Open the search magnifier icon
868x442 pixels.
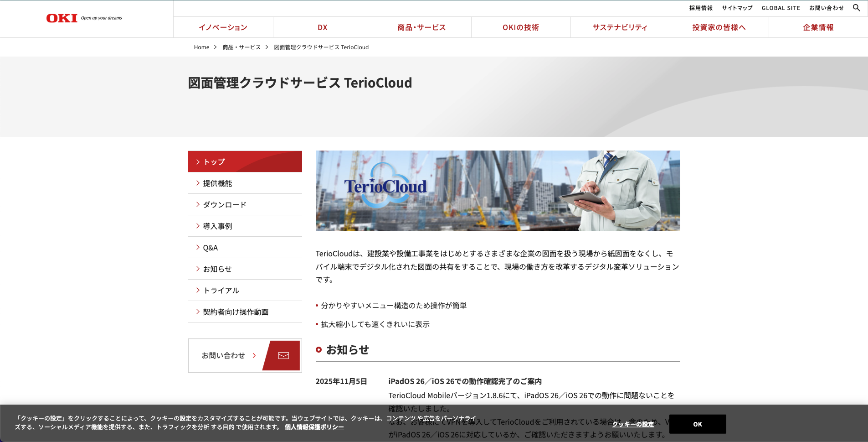click(x=856, y=8)
